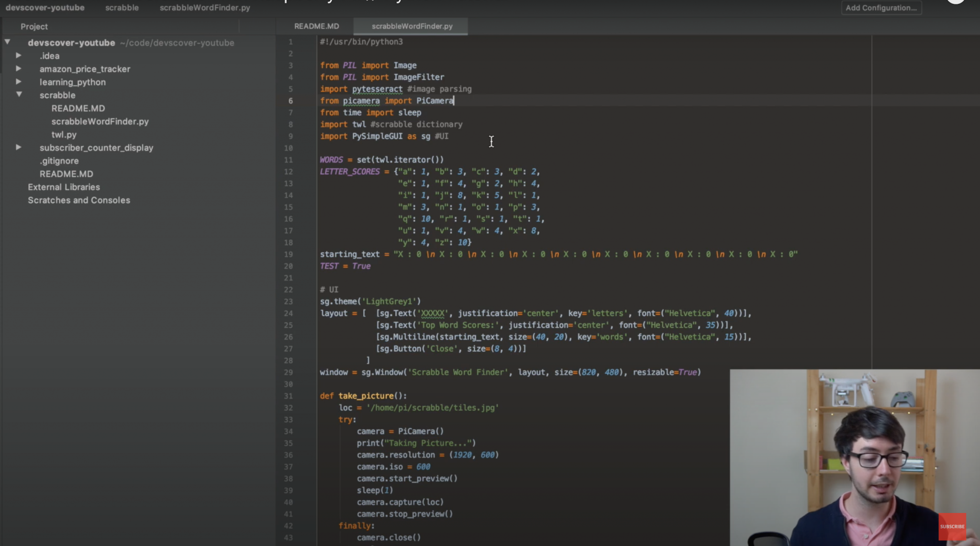Click the Add Configuration button

pyautogui.click(x=881, y=8)
